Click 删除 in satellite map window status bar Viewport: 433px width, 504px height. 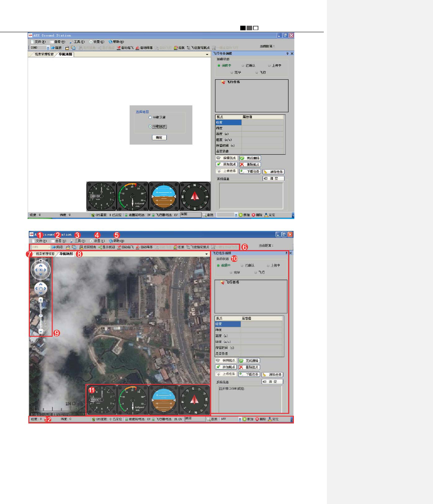pyautogui.click(x=261, y=419)
